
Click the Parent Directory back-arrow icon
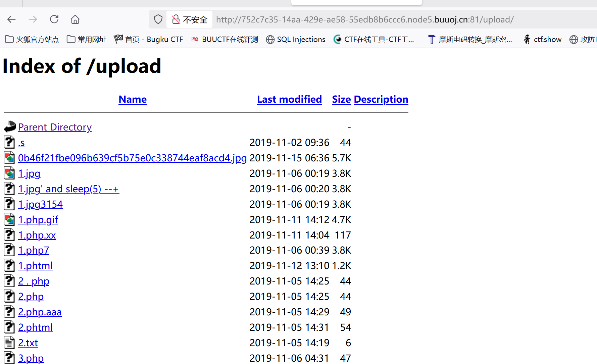(x=9, y=127)
